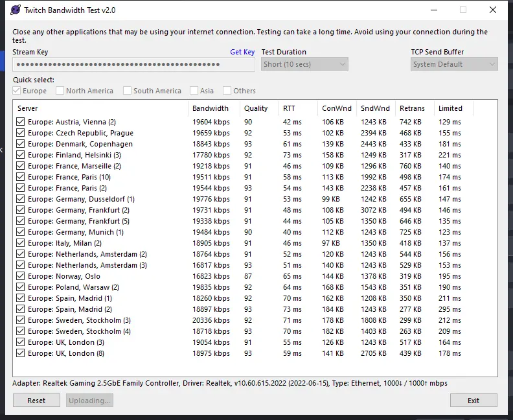Sort by the Bandwidth column header
513x420 pixels.
point(214,108)
